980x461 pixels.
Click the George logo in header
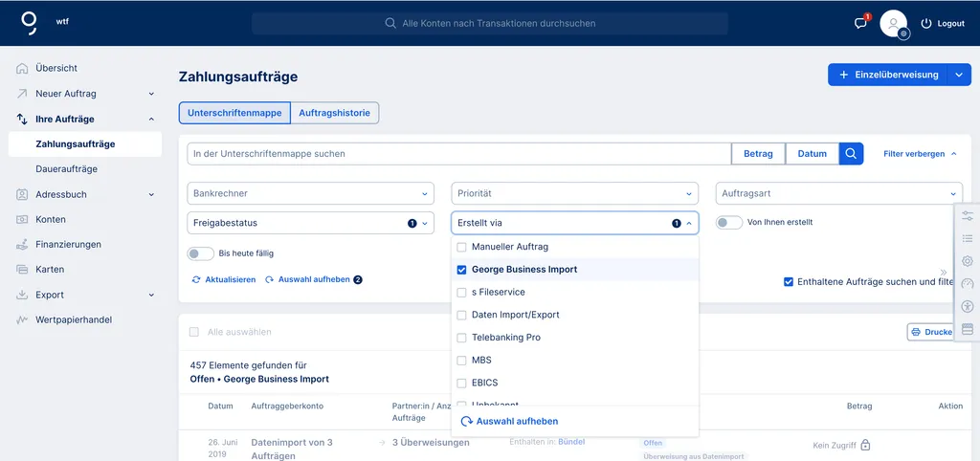(x=29, y=23)
